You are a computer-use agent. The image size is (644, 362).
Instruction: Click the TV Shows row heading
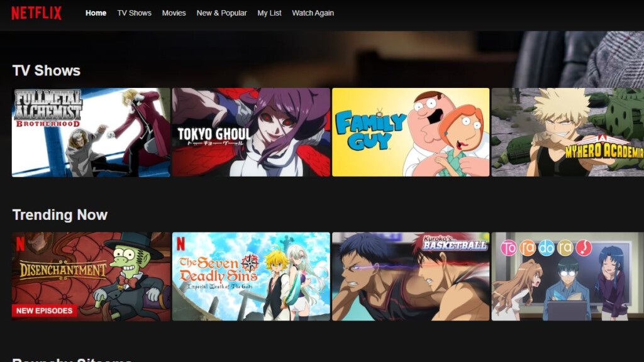[x=47, y=70]
